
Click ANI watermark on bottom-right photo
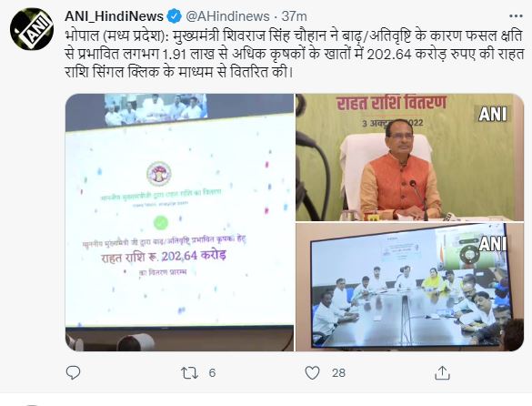click(493, 243)
